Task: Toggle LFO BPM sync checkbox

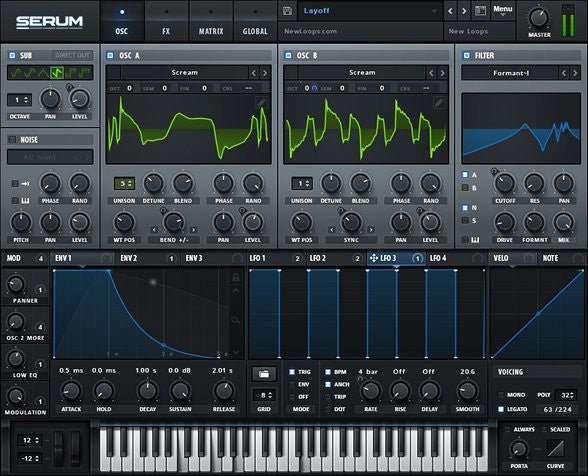Action: pyautogui.click(x=328, y=372)
